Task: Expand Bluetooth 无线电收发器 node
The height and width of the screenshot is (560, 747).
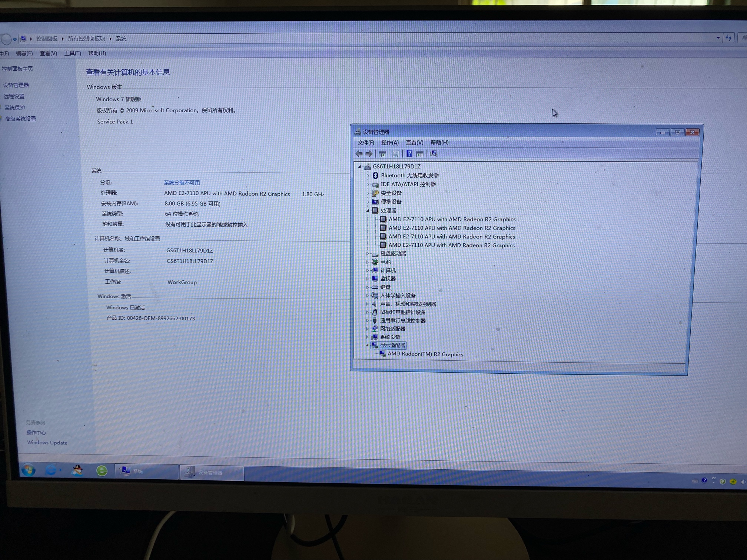Action: pyautogui.click(x=368, y=176)
